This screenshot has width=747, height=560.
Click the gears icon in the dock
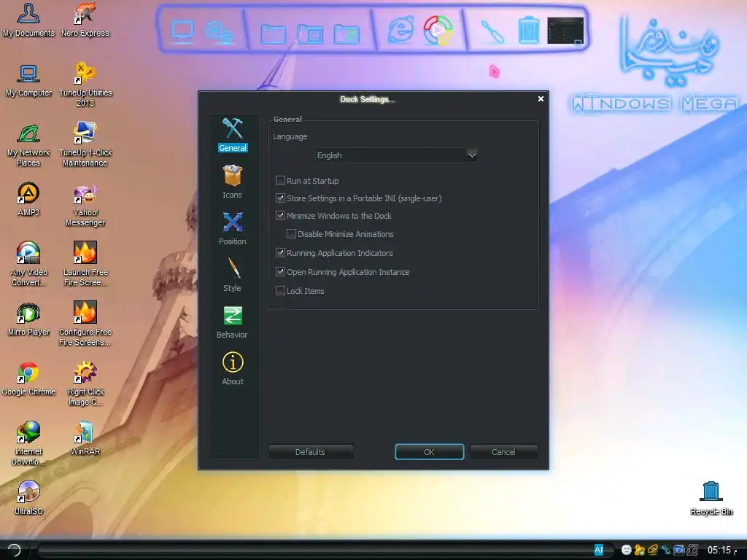[219, 31]
